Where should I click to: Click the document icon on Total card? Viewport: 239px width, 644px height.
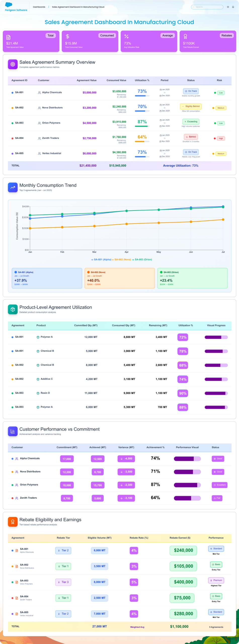coord(8,37)
